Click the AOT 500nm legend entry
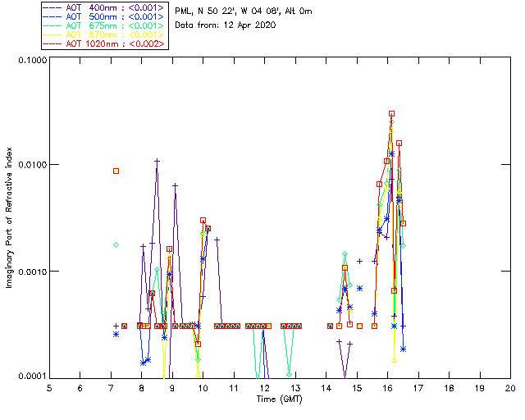Screen dimensions: 525x420 point(104,16)
